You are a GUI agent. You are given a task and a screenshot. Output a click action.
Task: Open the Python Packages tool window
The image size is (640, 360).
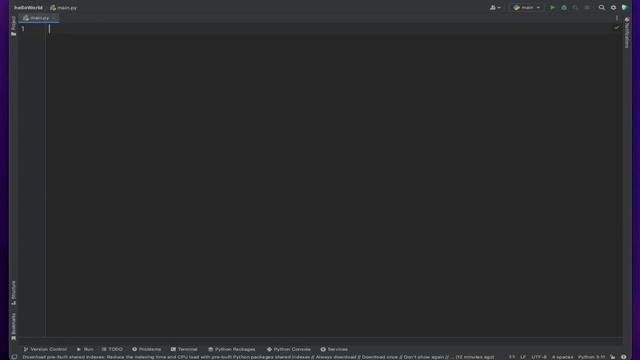point(231,349)
